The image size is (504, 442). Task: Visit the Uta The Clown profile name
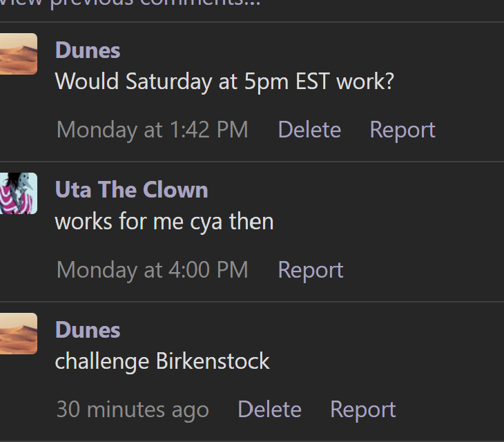pyautogui.click(x=131, y=190)
